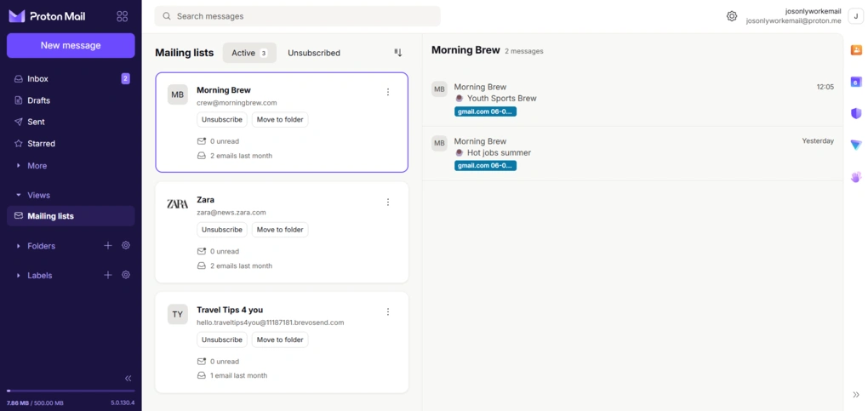This screenshot has height=411, width=868.
Task: Open Folders settings gear icon
Action: click(126, 245)
